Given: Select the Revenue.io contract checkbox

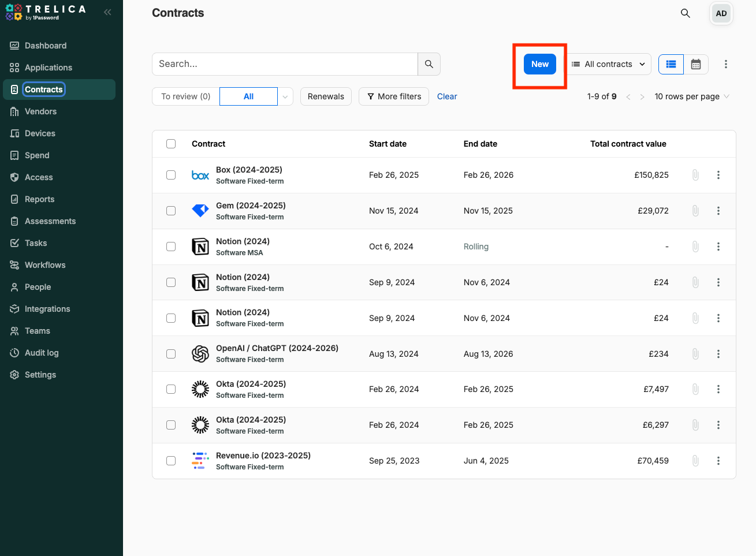Looking at the screenshot, I should click(x=171, y=461).
